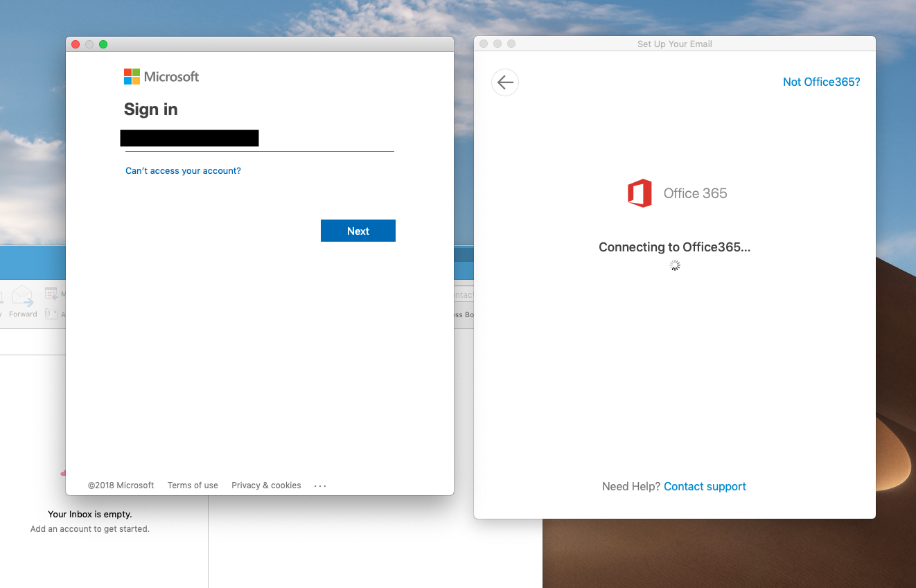Open the ellipsis menu in the Sign in footer

pos(320,486)
